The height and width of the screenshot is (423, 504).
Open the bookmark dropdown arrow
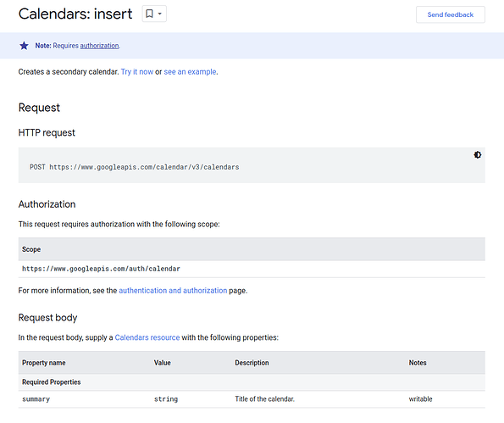(160, 14)
